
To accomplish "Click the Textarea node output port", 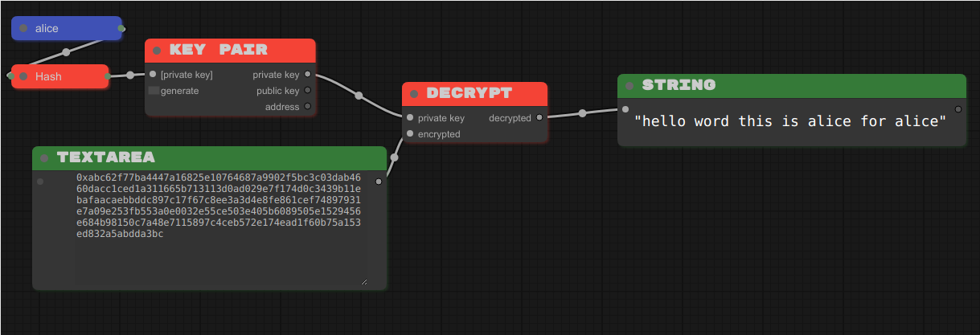I will pos(379,182).
